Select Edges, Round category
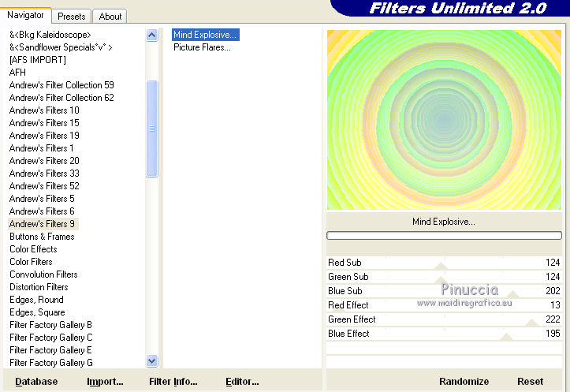Image resolution: width=570 pixels, height=392 pixels. 36,300
